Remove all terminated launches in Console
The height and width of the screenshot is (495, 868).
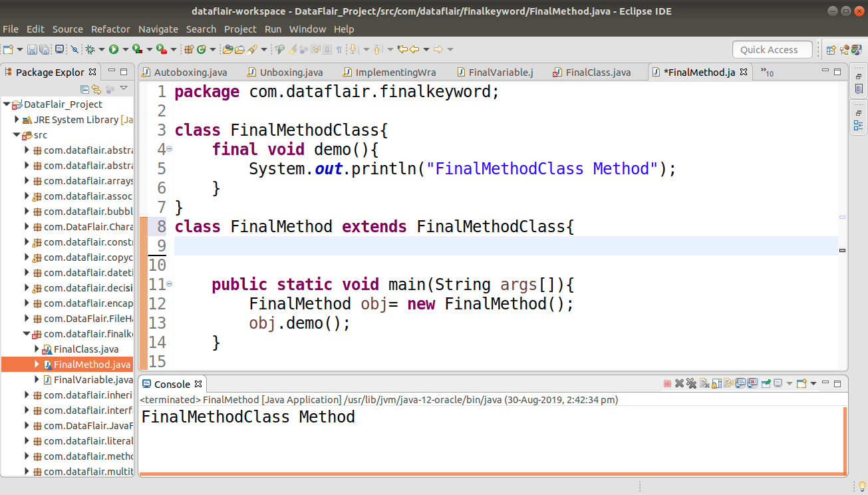692,383
